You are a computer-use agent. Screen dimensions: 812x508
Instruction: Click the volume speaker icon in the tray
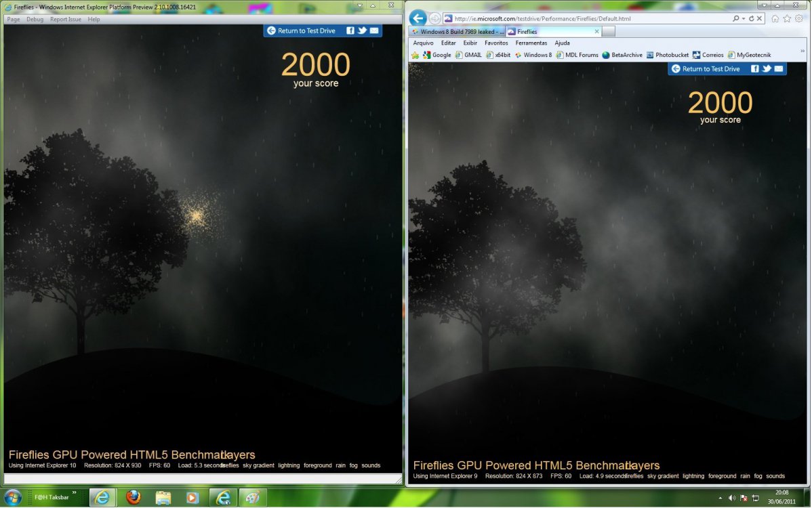(x=732, y=498)
